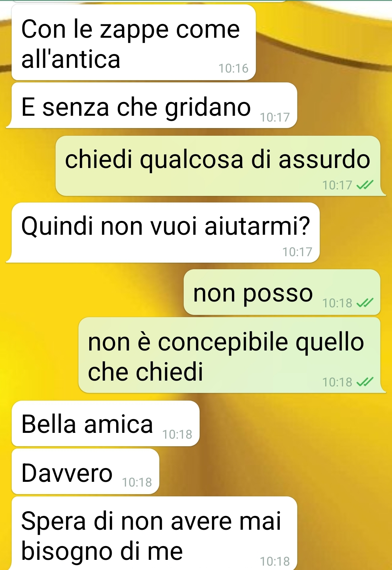Screen dimensions: 392x570
Task: Tap the 'Bella amica' received message
Action: click(x=106, y=423)
